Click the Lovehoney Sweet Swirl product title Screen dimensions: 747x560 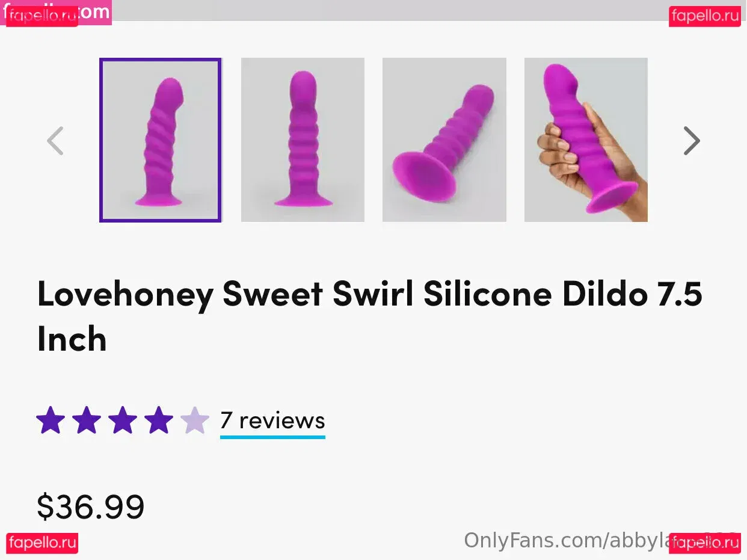click(x=369, y=316)
